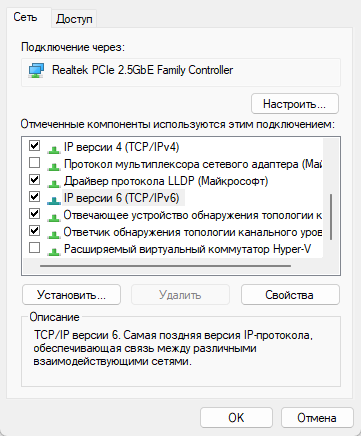Click the Драйвер протокола LLDP component icon
The width and height of the screenshot is (361, 436).
click(x=53, y=182)
